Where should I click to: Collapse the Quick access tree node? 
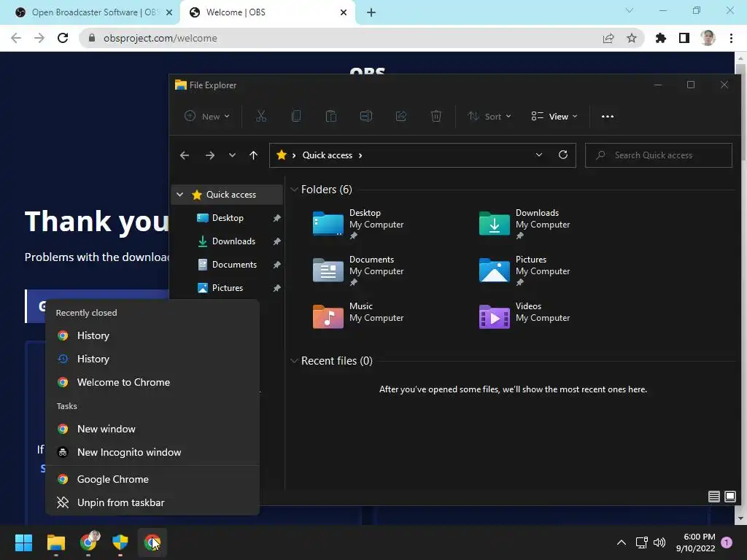(x=179, y=194)
